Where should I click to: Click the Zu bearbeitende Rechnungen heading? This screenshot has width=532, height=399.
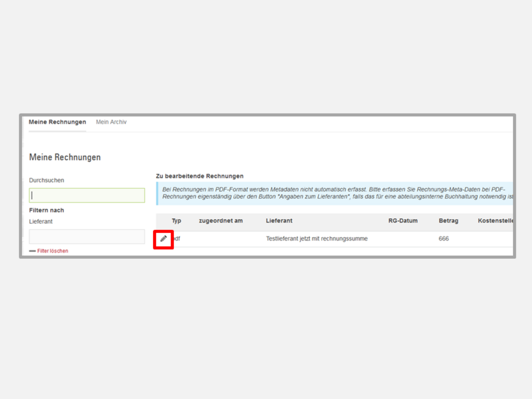click(199, 176)
